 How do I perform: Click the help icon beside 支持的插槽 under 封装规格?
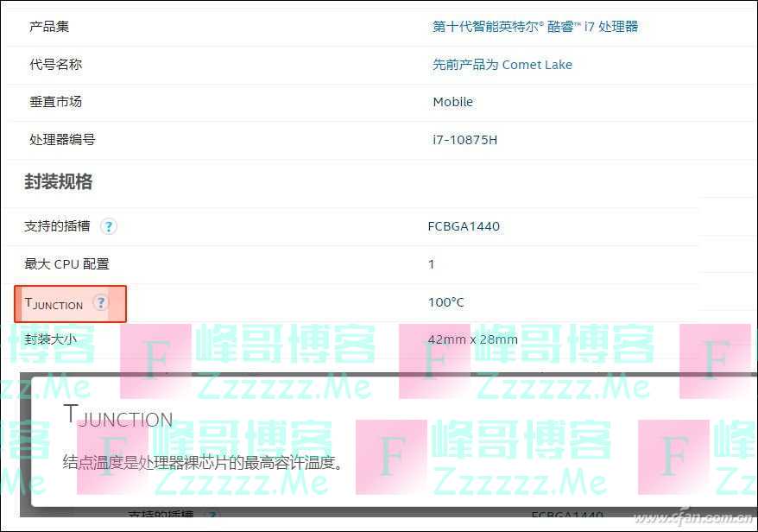[108, 226]
